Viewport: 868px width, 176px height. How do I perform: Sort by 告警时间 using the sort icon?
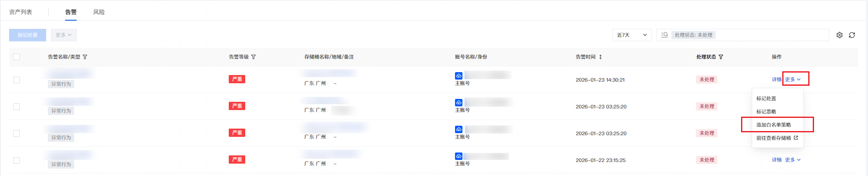pos(601,57)
